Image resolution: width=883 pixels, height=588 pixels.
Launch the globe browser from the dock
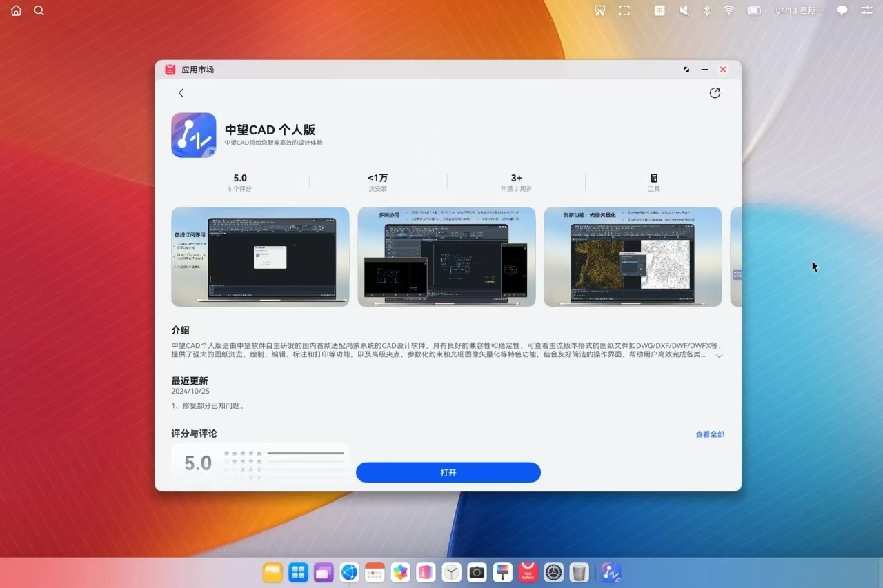(x=349, y=572)
